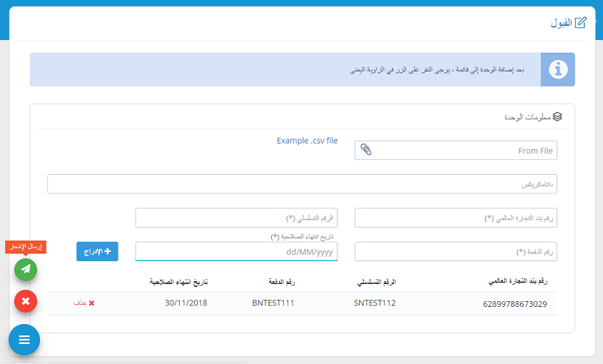Click the رقم بند التجارة العالمي input field
The width and height of the screenshot is (603, 364).
point(455,218)
